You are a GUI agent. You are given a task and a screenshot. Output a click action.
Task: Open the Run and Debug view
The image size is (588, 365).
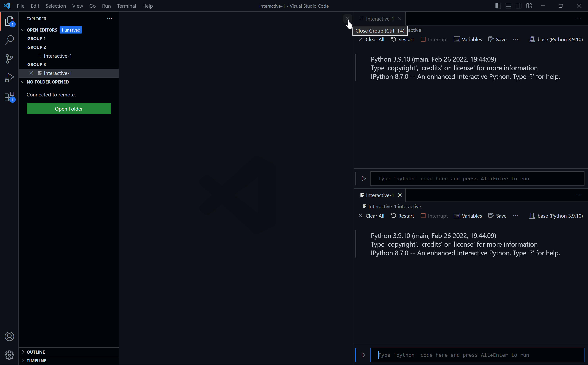tap(9, 77)
